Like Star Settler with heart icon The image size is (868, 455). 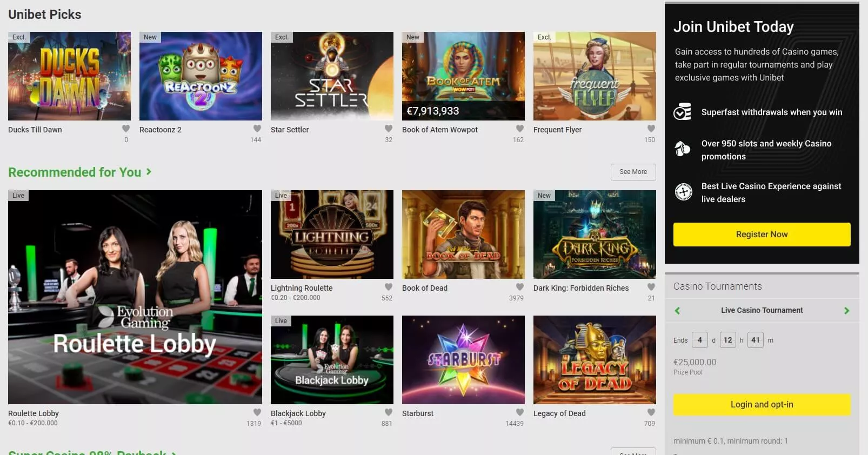pos(389,129)
